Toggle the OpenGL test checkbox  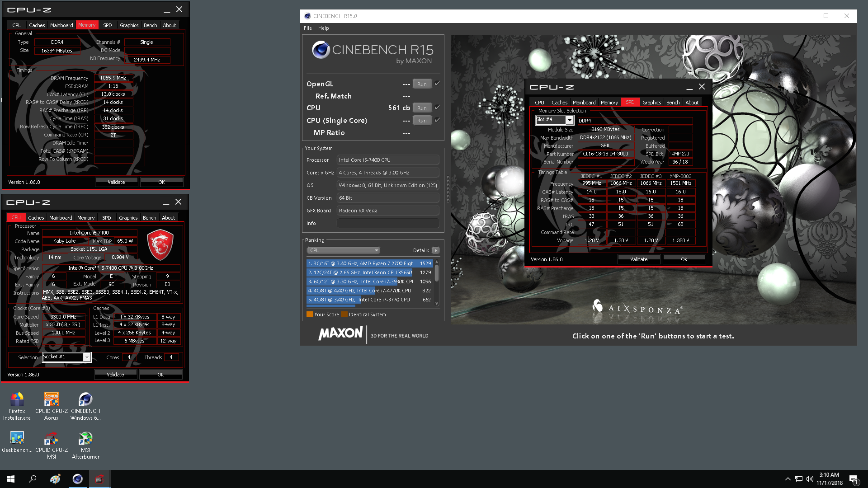[437, 84]
